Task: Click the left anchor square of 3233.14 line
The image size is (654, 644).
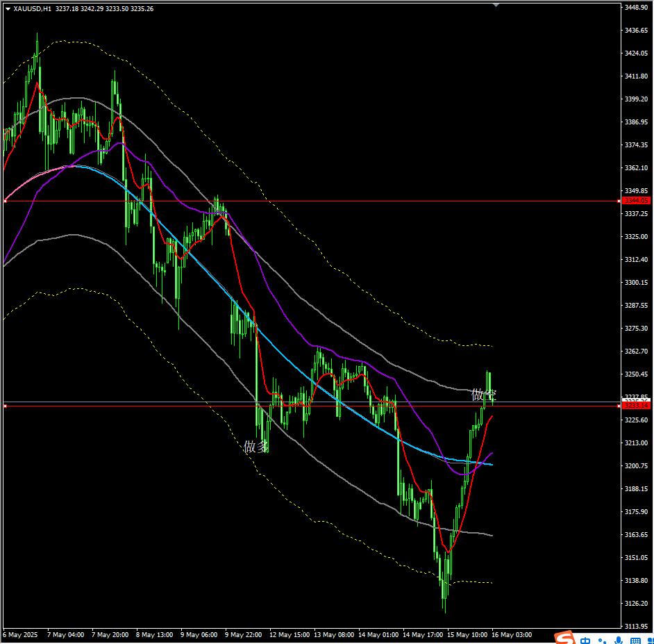Action: tap(5, 406)
